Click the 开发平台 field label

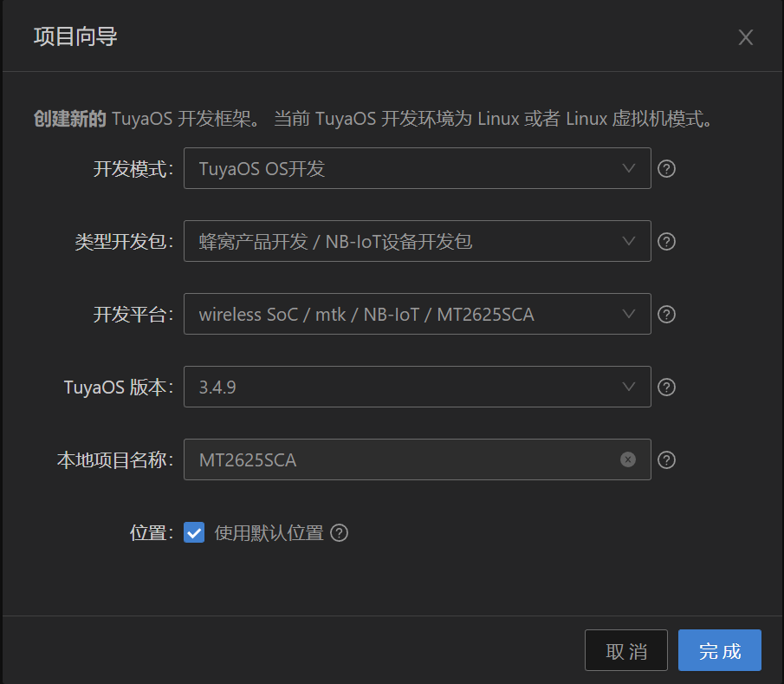click(x=133, y=315)
